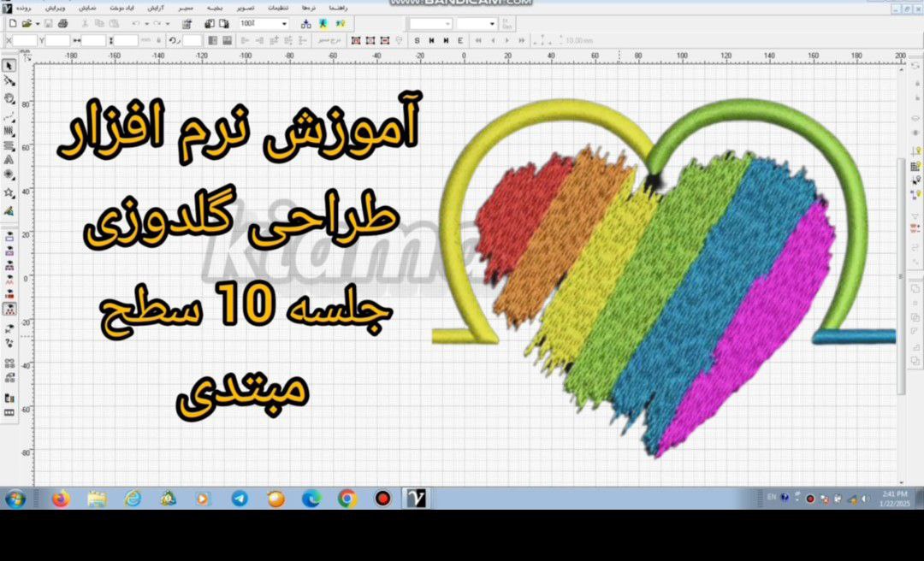Select the arrow selection tool

pyautogui.click(x=9, y=66)
